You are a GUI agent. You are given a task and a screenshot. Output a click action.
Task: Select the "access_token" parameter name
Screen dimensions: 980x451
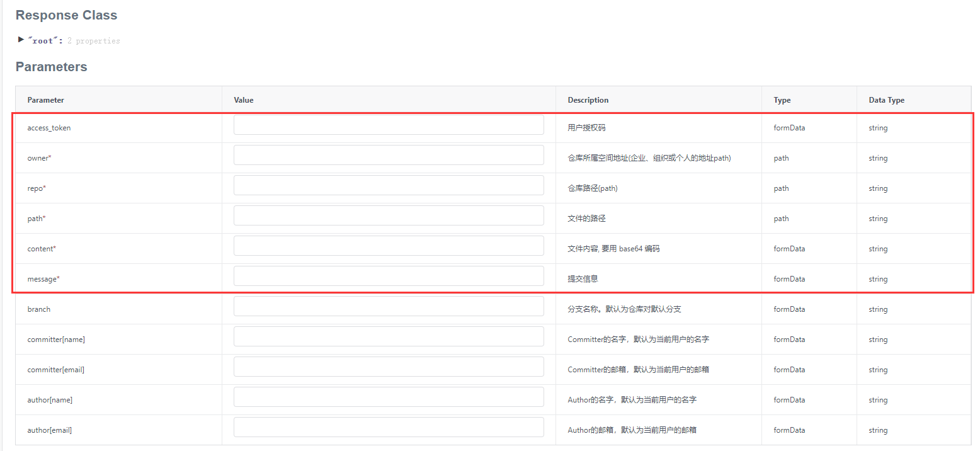pyautogui.click(x=49, y=128)
